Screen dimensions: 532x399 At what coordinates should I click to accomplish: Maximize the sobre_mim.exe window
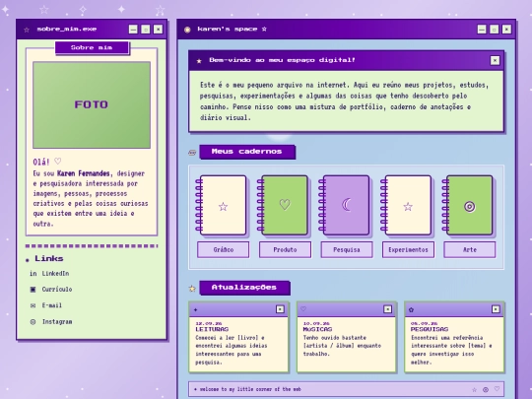tap(146, 30)
